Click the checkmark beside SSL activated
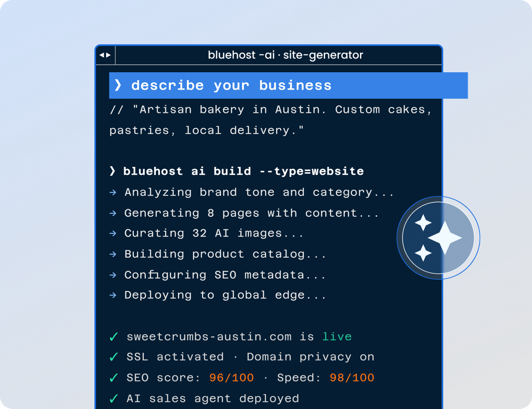Screen dimensions: 532x409 click(113, 357)
